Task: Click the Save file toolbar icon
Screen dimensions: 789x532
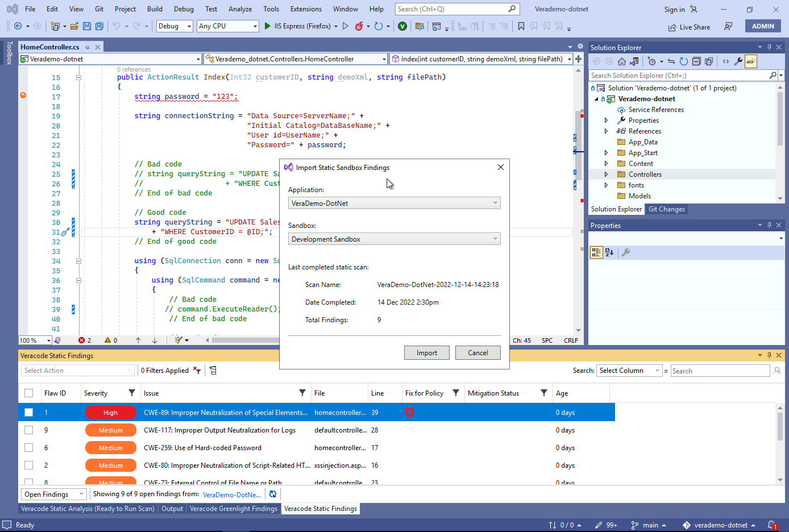Action: (x=87, y=26)
